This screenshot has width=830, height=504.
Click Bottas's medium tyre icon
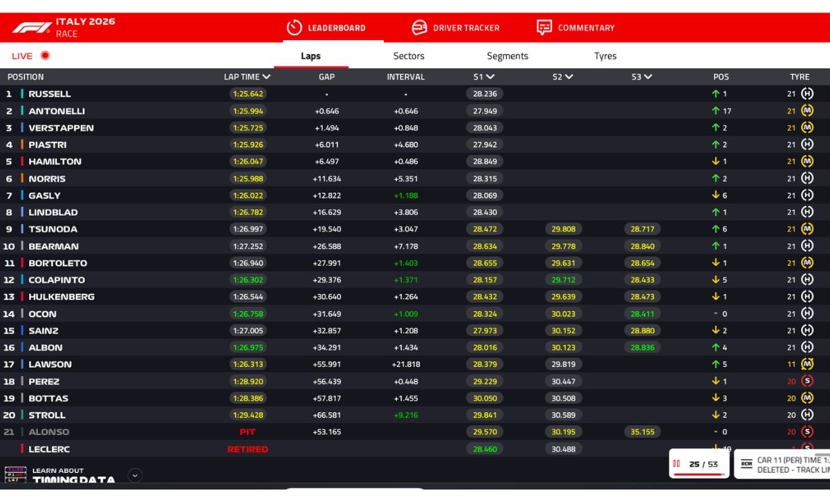pos(807,398)
